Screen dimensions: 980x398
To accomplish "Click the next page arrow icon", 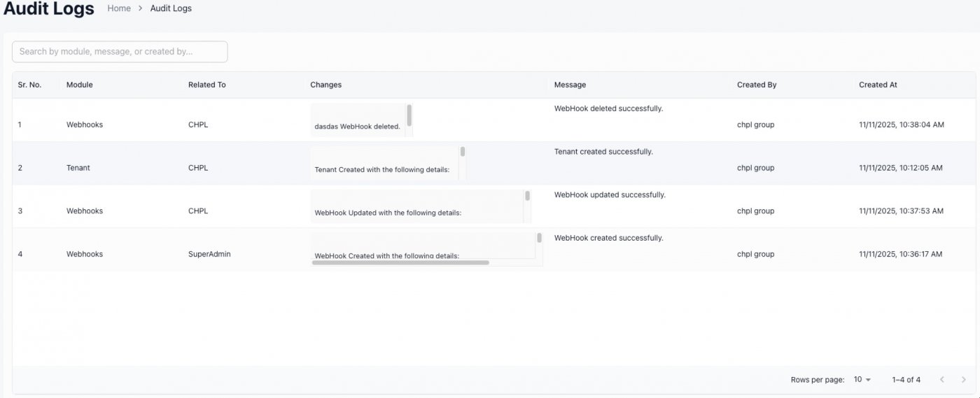I will click(964, 380).
